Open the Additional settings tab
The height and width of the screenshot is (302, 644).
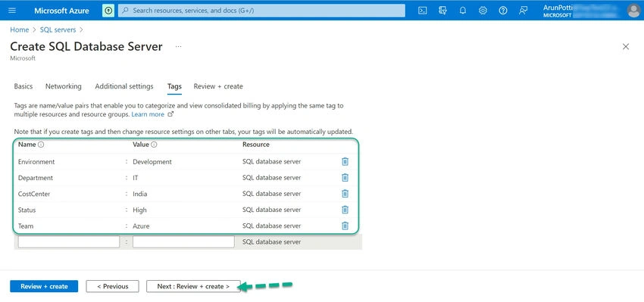click(124, 86)
